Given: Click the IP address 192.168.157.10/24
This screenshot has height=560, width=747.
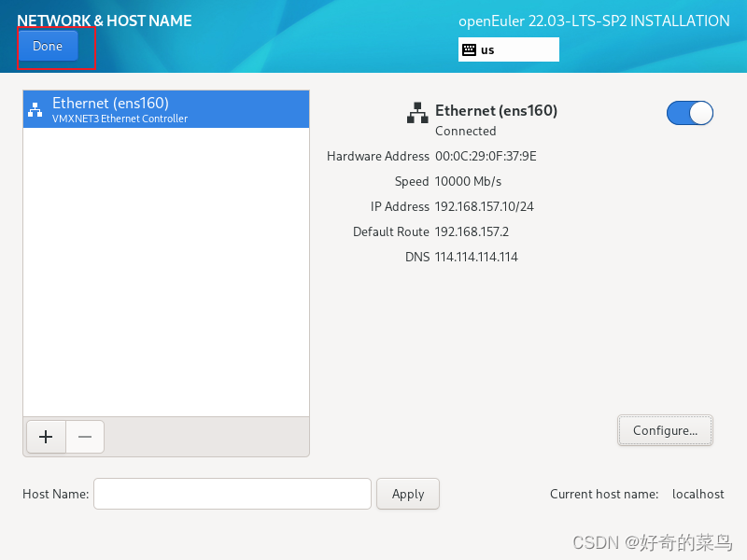Looking at the screenshot, I should (x=484, y=206).
